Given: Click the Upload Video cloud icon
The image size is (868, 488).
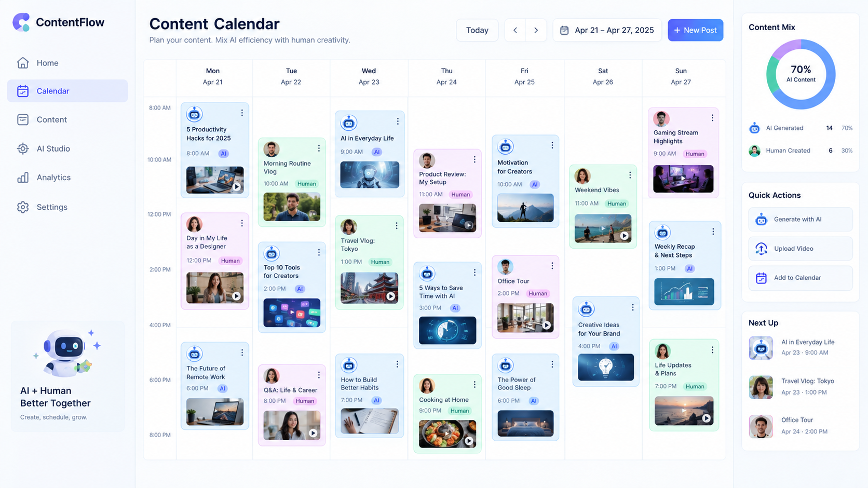Looking at the screenshot, I should (x=761, y=249).
